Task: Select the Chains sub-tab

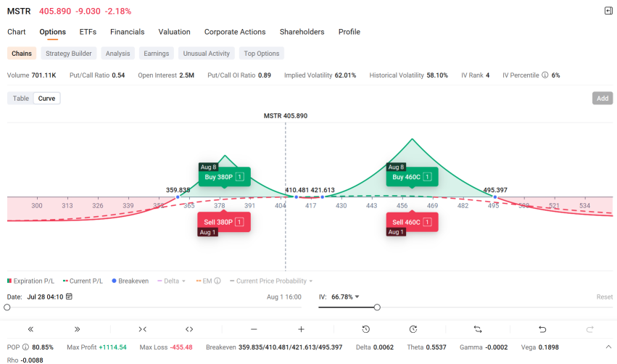Action: point(22,53)
